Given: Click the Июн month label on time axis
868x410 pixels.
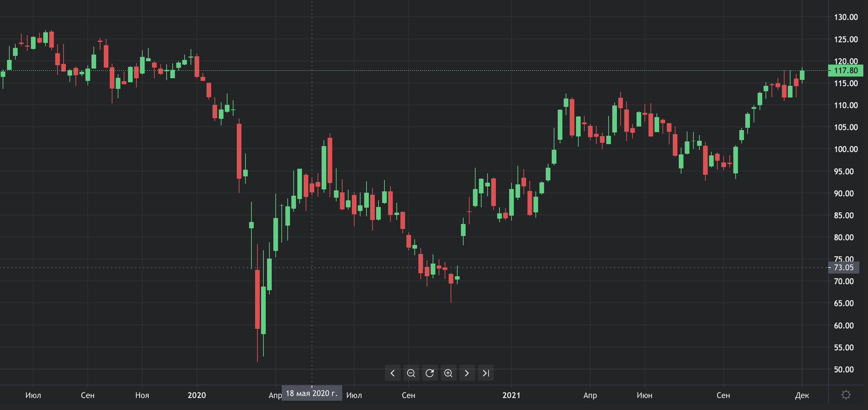Looking at the screenshot, I should (645, 395).
